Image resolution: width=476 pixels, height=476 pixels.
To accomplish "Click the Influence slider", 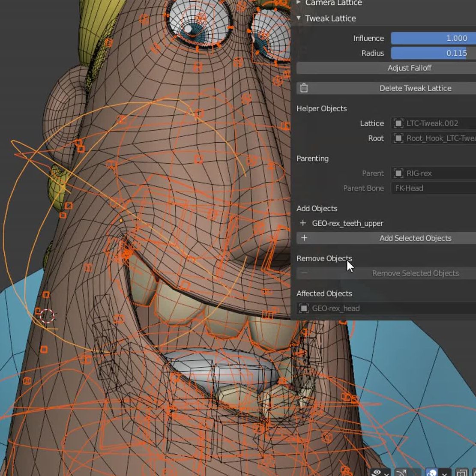I will pos(433,38).
